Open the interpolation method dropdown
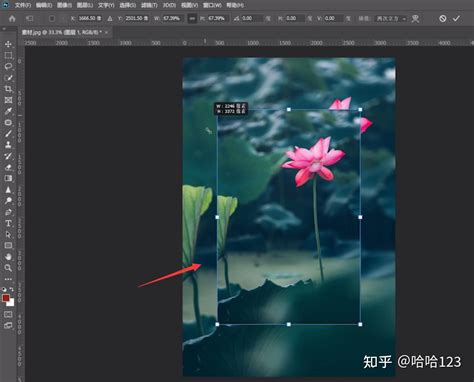The width and height of the screenshot is (474, 382). pos(391,19)
